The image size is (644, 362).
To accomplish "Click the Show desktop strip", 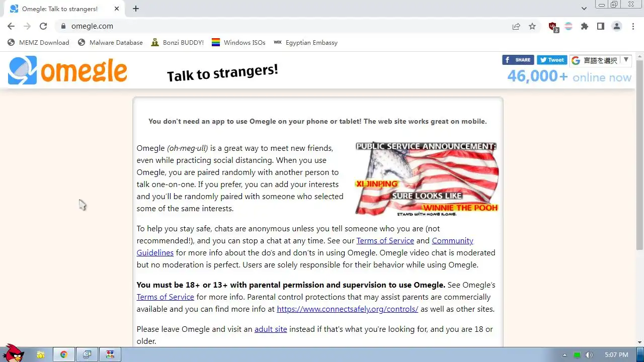I will [640, 355].
